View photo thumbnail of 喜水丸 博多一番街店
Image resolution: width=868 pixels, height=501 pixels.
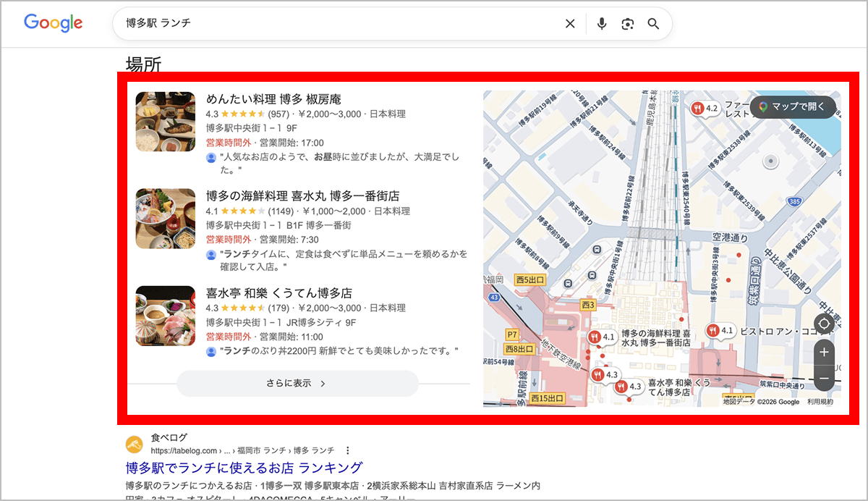[166, 219]
